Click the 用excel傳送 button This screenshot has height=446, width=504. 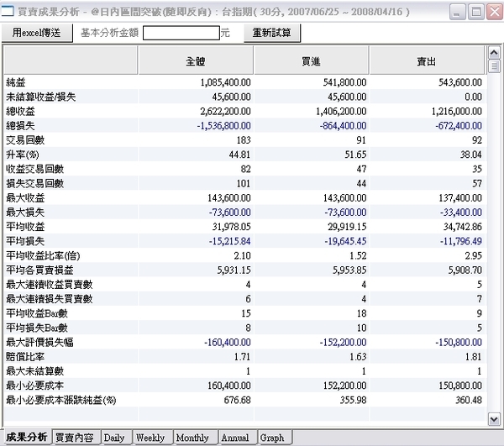click(x=37, y=33)
